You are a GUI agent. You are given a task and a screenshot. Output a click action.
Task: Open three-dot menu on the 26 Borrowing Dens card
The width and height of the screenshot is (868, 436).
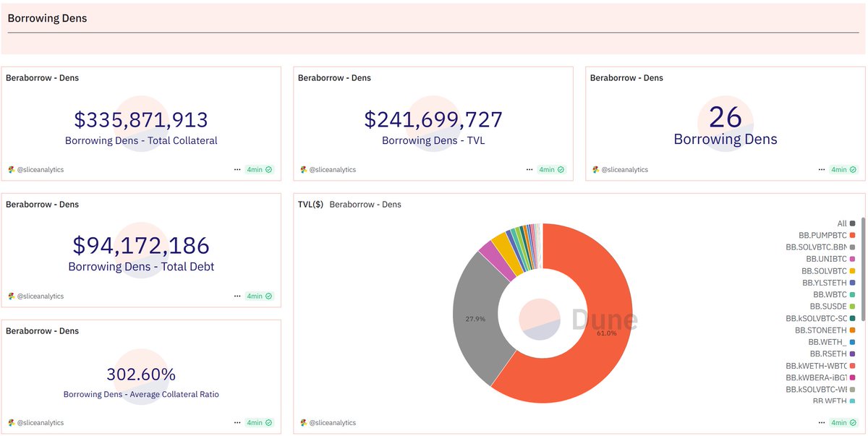click(822, 170)
